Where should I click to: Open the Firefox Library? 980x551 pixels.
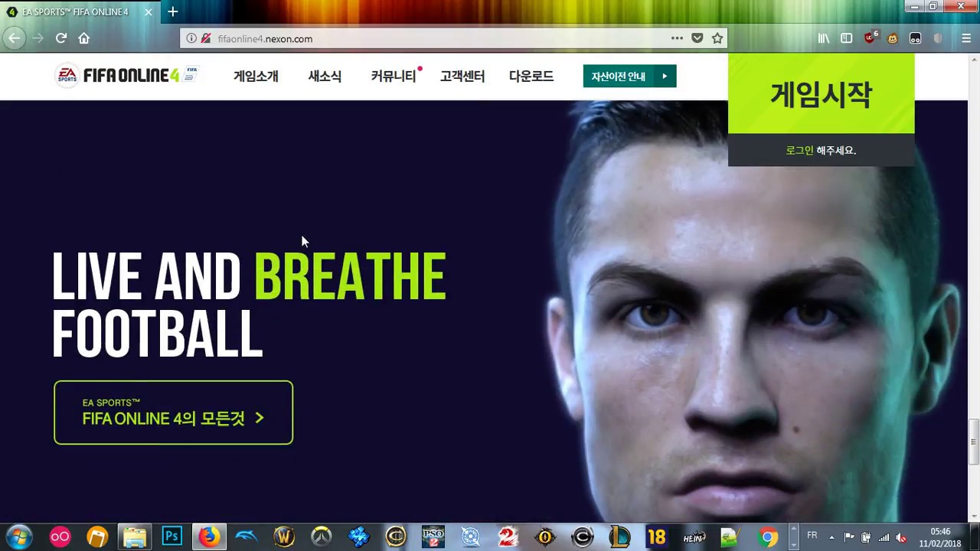click(x=824, y=38)
